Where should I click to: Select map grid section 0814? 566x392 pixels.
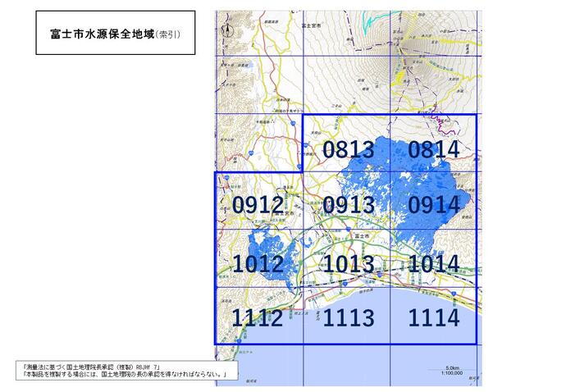tap(434, 144)
